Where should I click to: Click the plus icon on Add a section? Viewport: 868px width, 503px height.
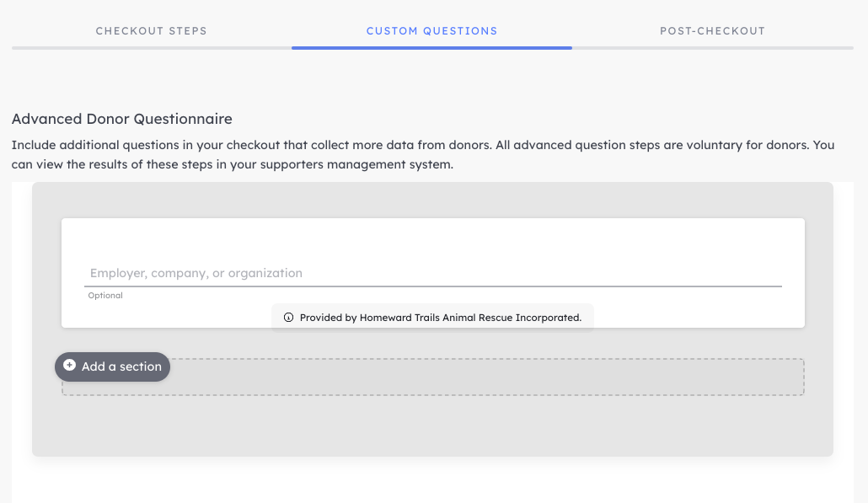click(x=69, y=365)
